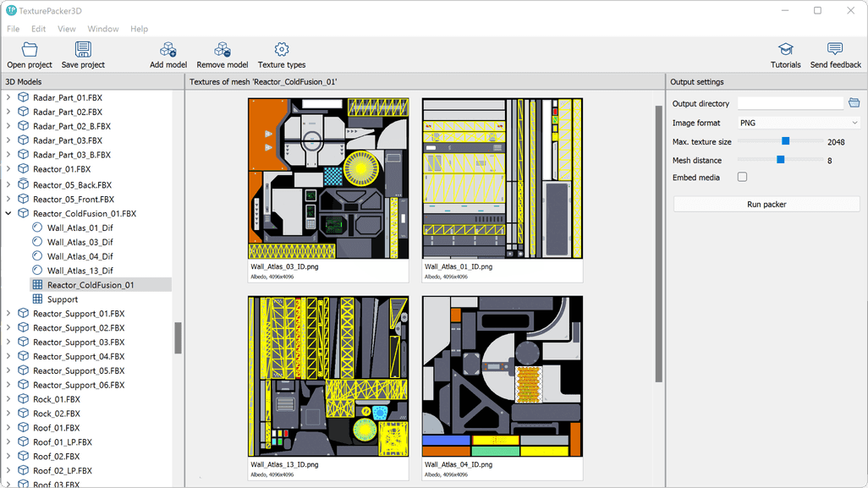Select the Wall_Atlas_03_ID.png texture preview

pyautogui.click(x=328, y=178)
